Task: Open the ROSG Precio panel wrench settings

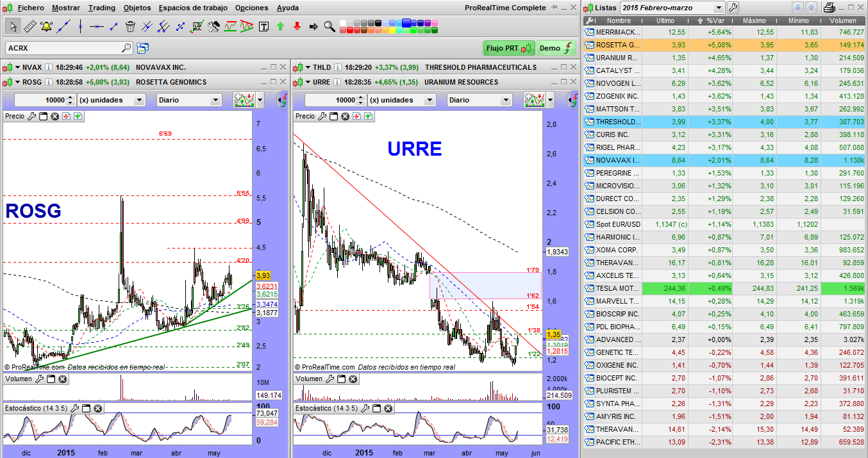Action: (x=32, y=116)
